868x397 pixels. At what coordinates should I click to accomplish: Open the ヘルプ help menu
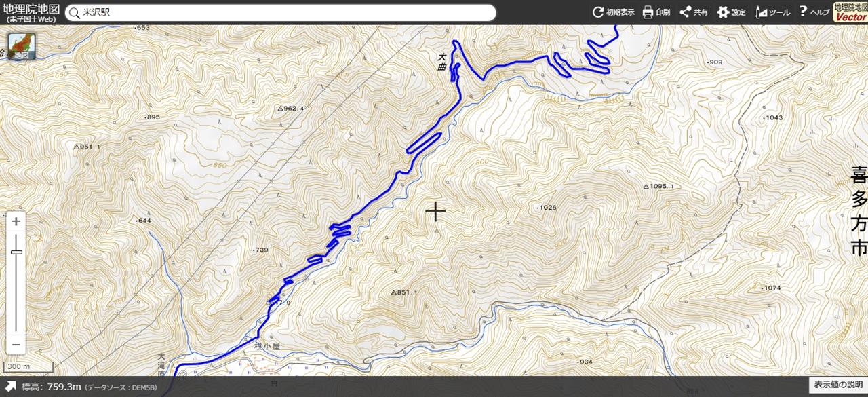(814, 12)
